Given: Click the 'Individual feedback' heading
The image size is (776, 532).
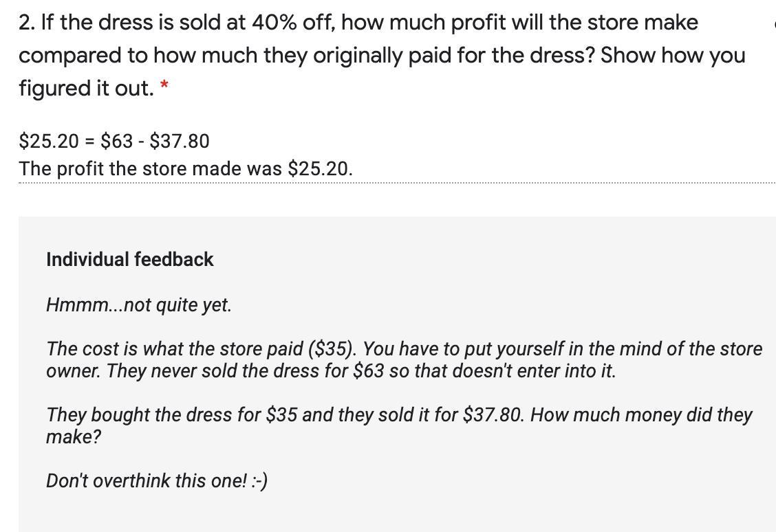Looking at the screenshot, I should [129, 260].
